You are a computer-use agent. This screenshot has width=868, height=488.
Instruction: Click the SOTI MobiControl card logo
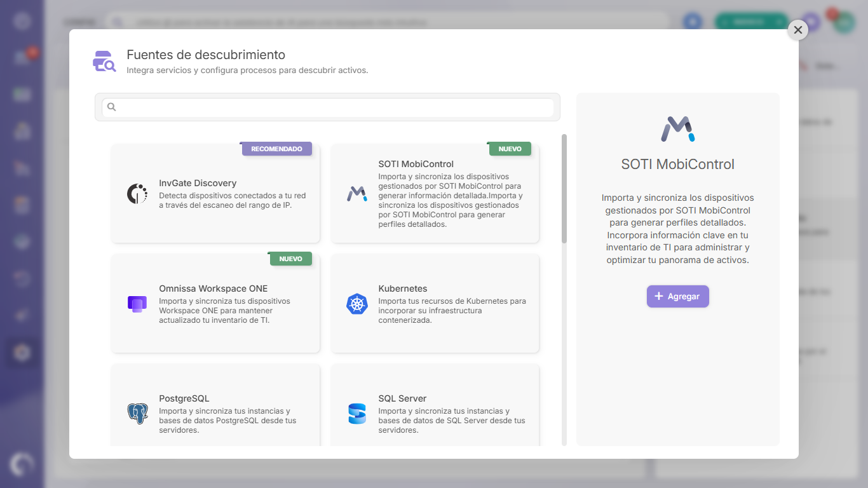[x=356, y=194]
